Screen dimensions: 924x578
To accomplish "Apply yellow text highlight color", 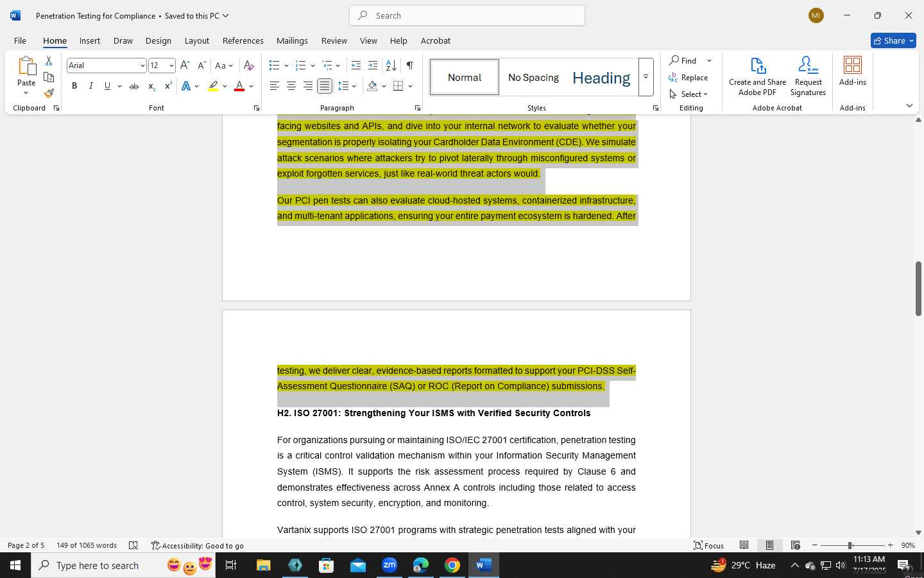I will pos(213,86).
